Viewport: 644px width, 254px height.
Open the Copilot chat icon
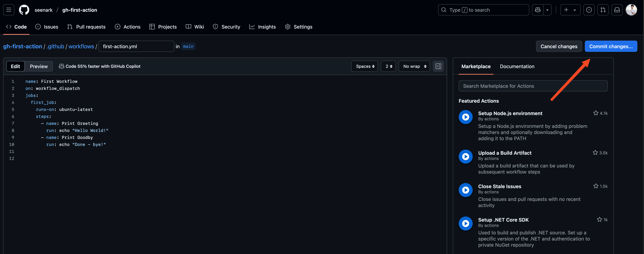pos(537,10)
